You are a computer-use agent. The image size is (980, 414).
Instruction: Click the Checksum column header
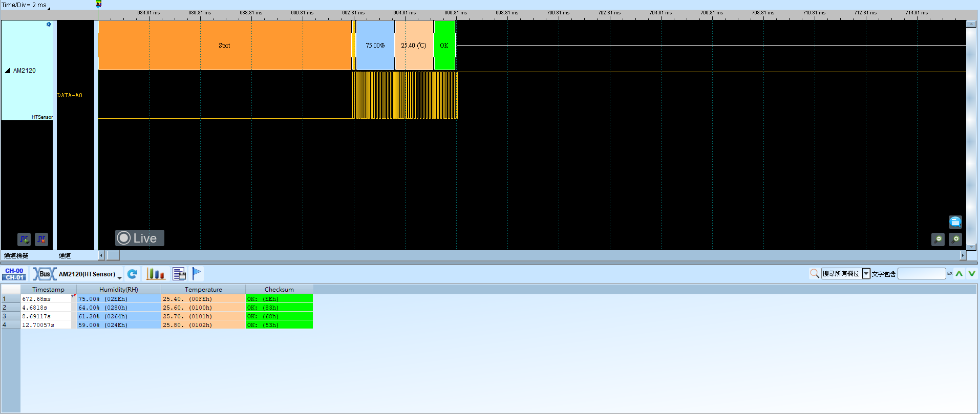tap(280, 290)
